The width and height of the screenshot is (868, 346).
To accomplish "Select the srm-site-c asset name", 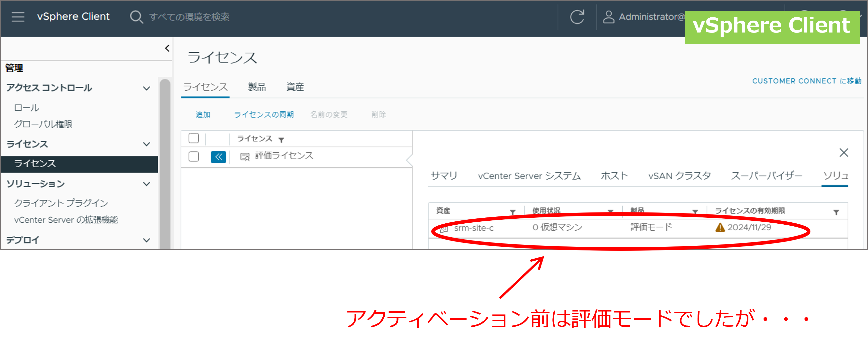I will point(474,228).
